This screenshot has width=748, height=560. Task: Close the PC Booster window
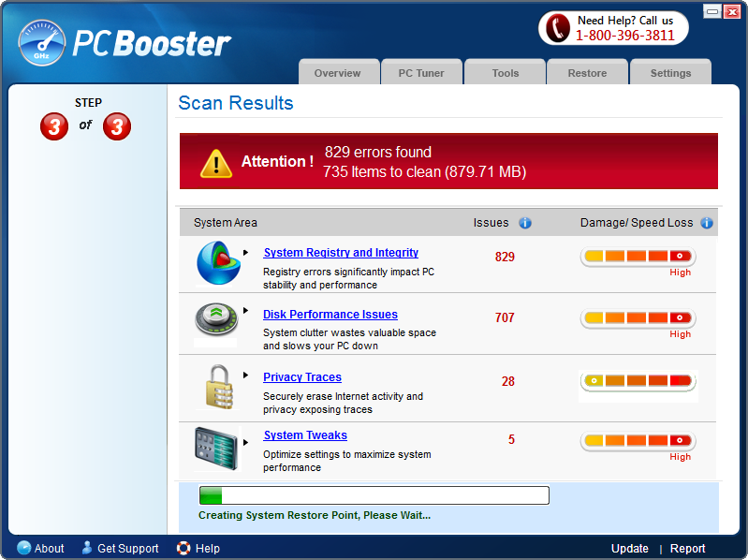click(x=732, y=11)
